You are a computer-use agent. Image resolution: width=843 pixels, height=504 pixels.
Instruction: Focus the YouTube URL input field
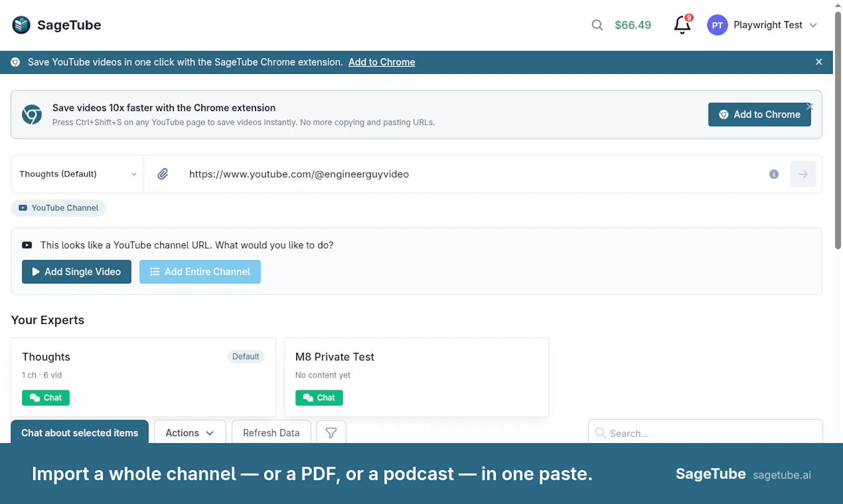click(472, 174)
